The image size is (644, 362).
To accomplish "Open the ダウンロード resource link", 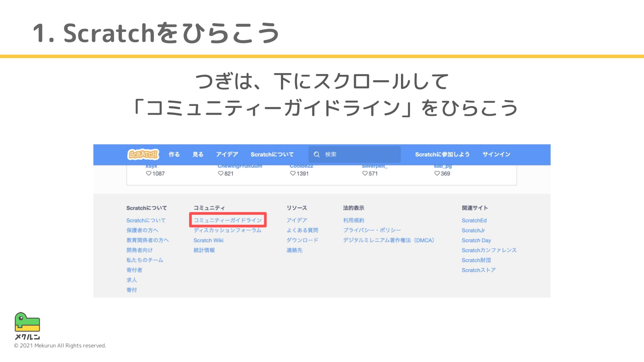I will point(303,240).
